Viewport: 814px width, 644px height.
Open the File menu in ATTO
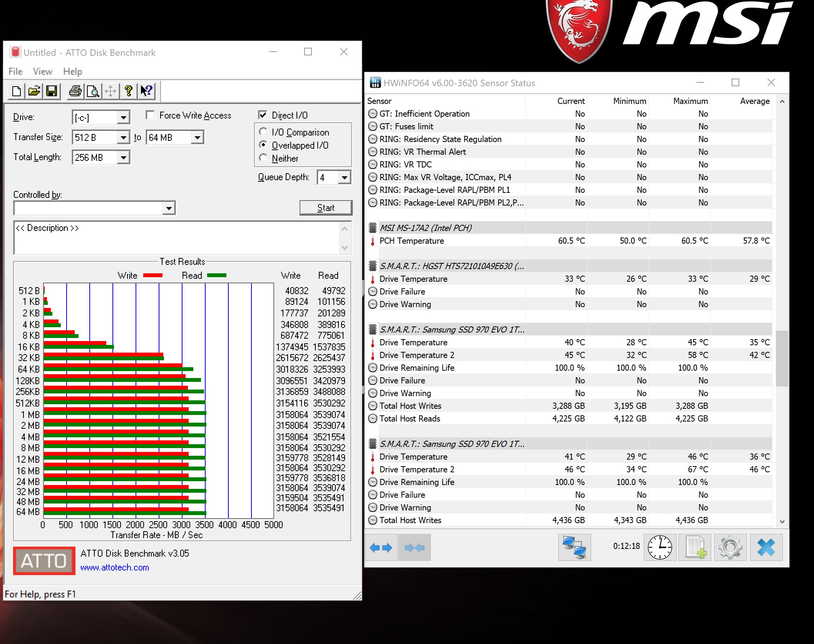coord(15,71)
